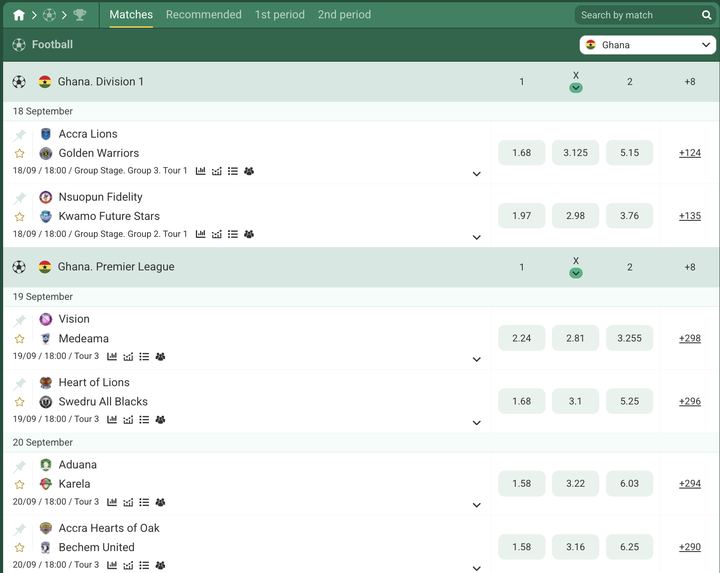The width and height of the screenshot is (720, 573).
Task: Pin the Nsuopun Fidelity match
Action: pos(19,198)
